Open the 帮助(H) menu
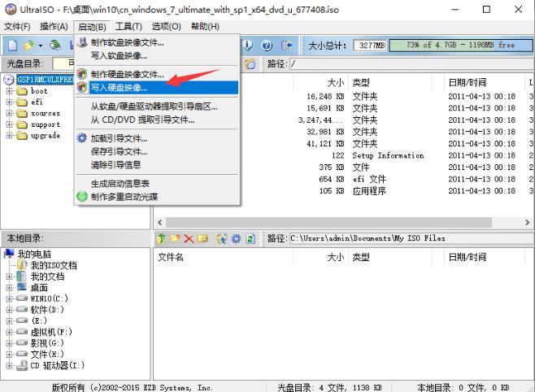The image size is (535, 392). 205,27
